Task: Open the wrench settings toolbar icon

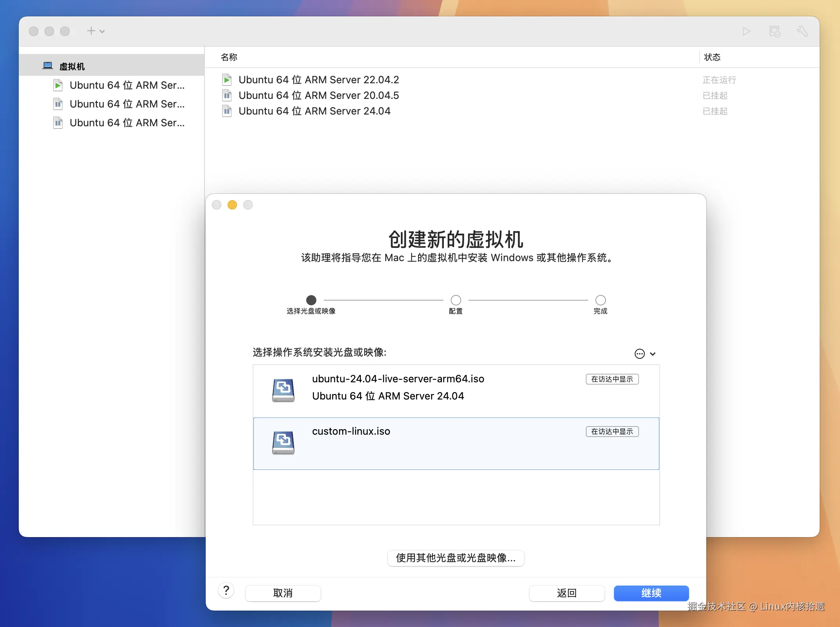Action: (802, 31)
